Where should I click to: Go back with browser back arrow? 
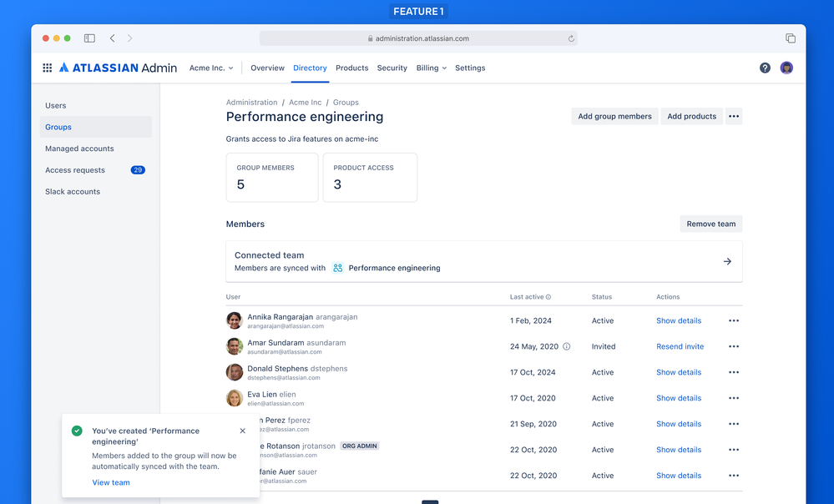pos(112,38)
